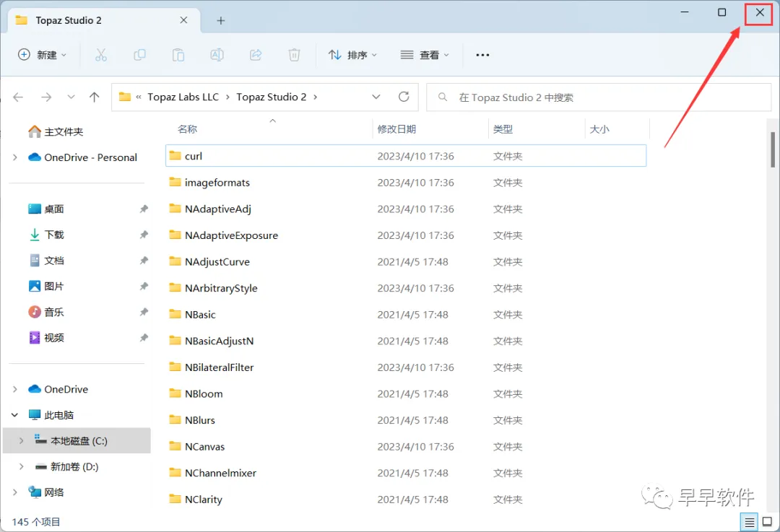Refresh the current folder view

click(x=404, y=97)
